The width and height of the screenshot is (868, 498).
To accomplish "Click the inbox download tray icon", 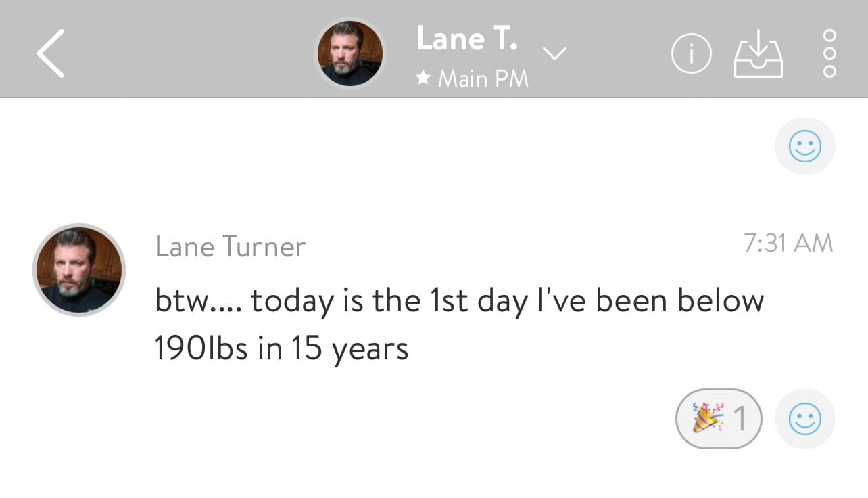I will [758, 54].
